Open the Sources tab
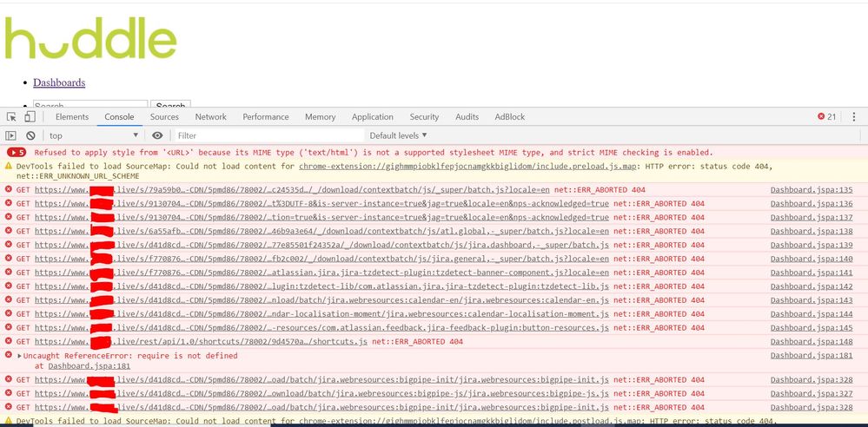Image resolution: width=868 pixels, height=427 pixels. tap(164, 116)
